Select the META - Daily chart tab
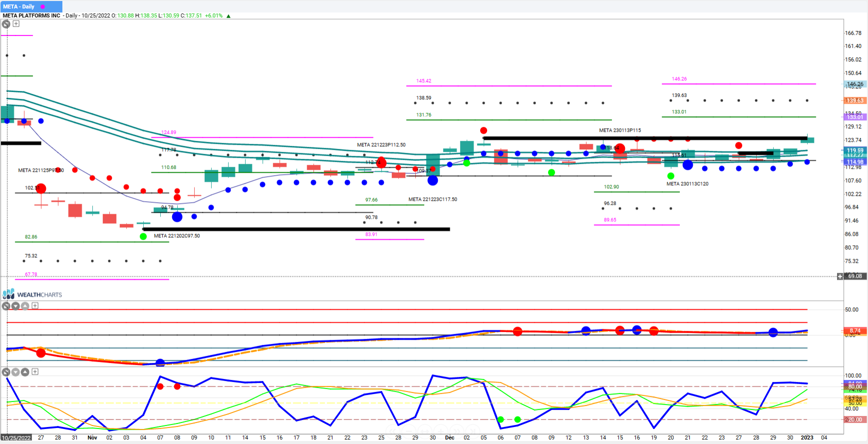Screen dimensions: 868x444 [x=31, y=6]
